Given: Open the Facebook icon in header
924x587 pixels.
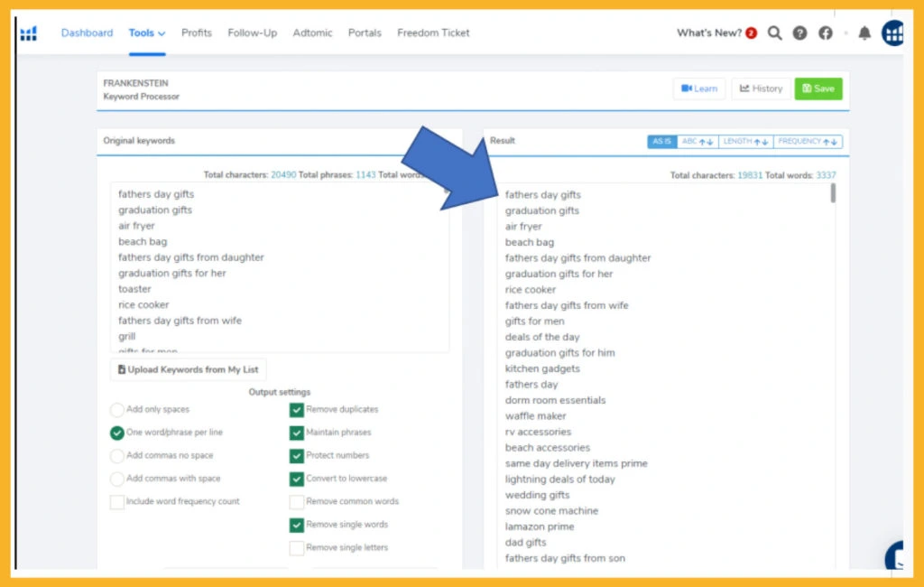Looking at the screenshot, I should [825, 33].
